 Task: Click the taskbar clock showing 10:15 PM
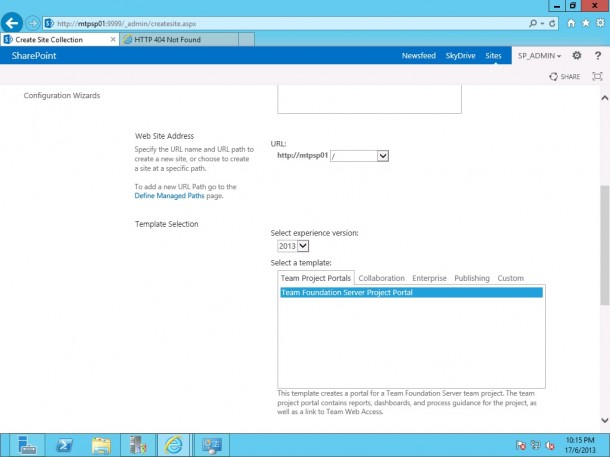click(580, 445)
